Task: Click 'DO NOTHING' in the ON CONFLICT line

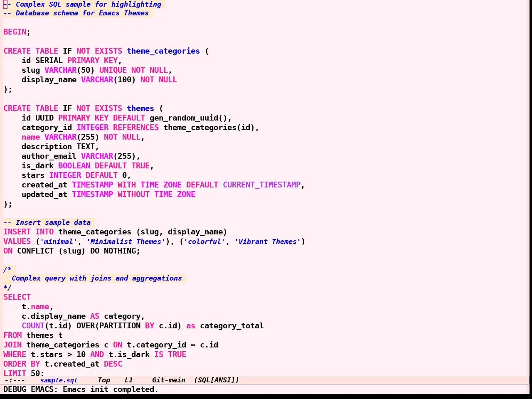Action: [x=113, y=251]
